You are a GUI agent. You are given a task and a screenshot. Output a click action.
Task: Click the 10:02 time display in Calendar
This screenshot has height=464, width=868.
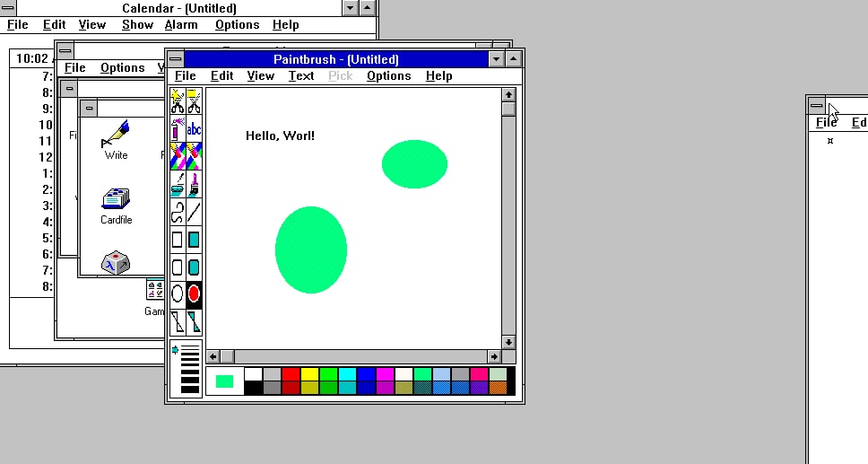[32, 58]
